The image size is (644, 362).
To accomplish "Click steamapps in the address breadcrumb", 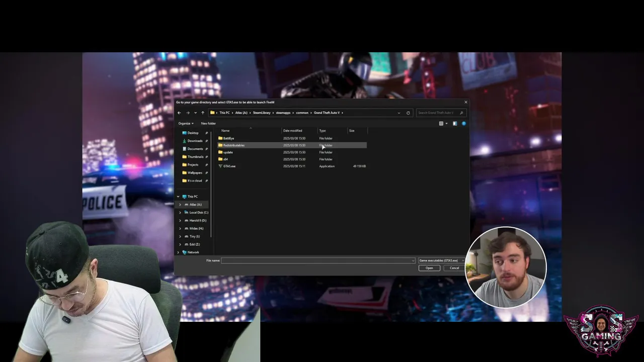I will point(283,113).
